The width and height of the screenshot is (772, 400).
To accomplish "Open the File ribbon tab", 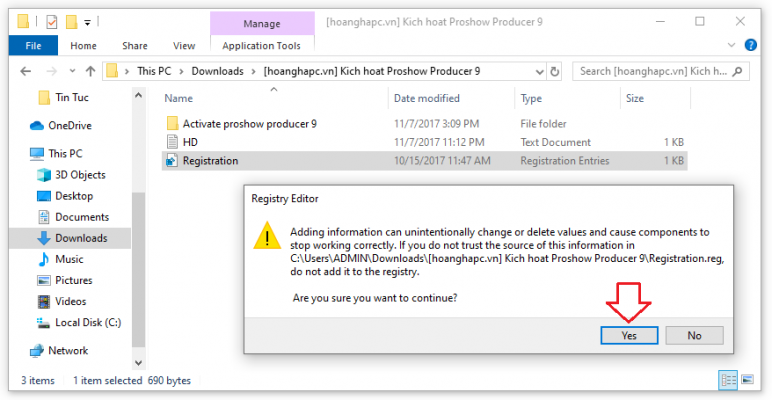I will pyautogui.click(x=33, y=45).
